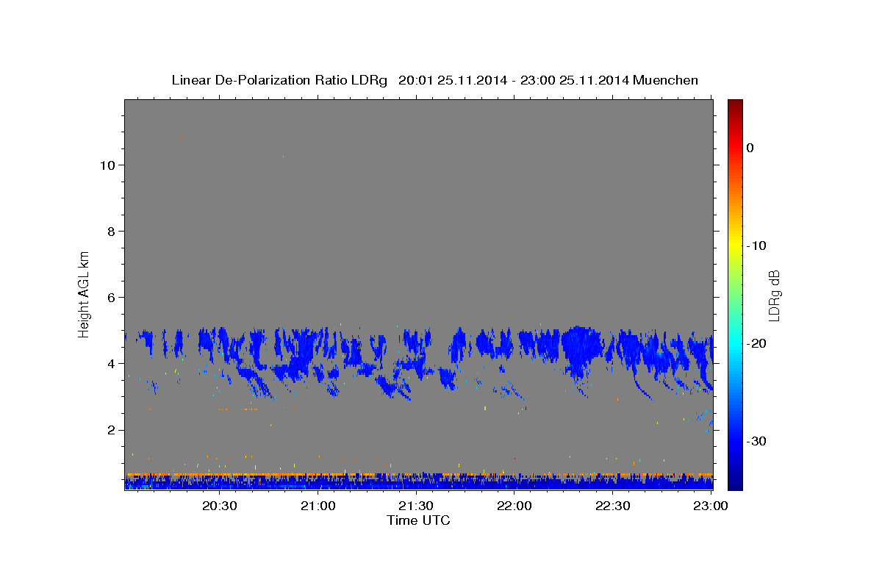Click the height tick label 8
The width and height of the screenshot is (882, 588).
[110, 232]
